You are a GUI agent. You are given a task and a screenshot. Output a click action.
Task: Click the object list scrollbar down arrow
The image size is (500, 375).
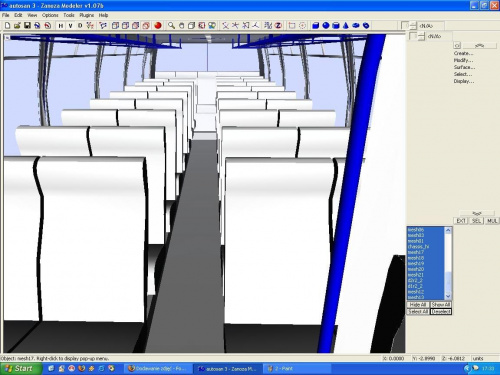448,296
